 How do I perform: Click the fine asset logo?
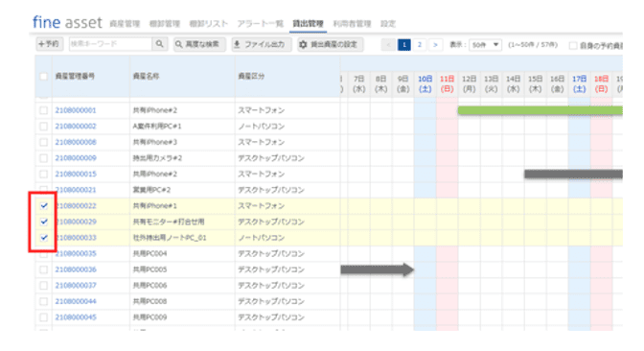click(x=67, y=22)
